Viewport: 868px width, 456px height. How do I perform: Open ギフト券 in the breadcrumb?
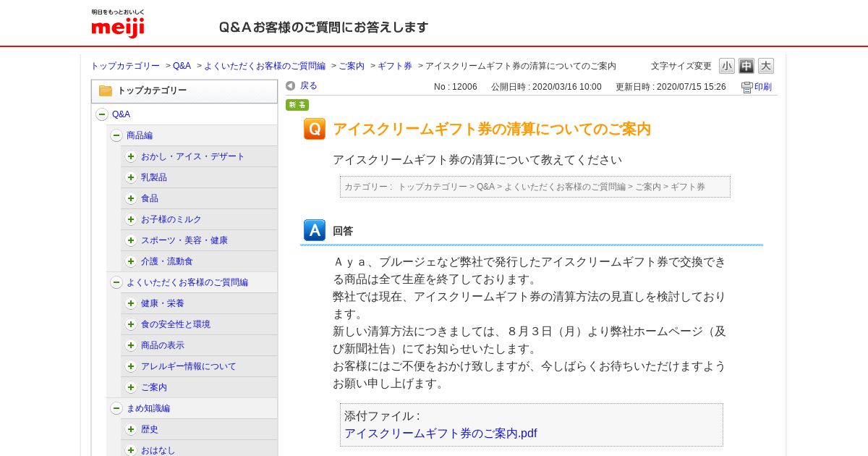(x=395, y=66)
